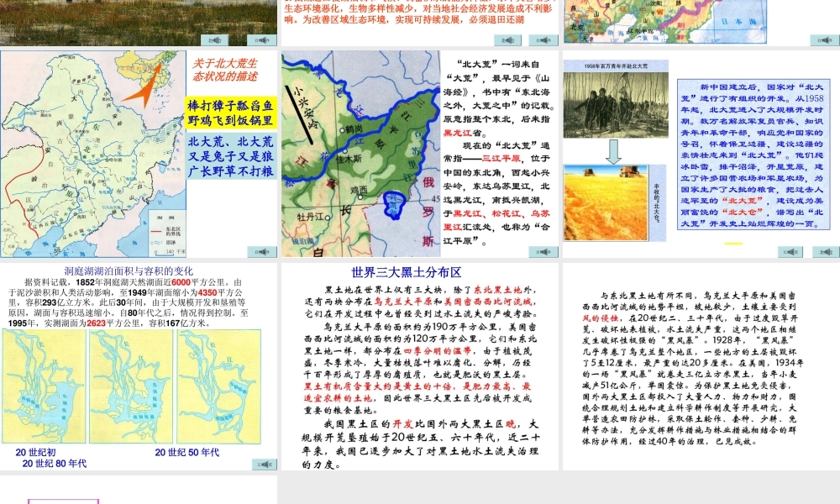Select the downward arrow between the two photos

[x=613, y=151]
